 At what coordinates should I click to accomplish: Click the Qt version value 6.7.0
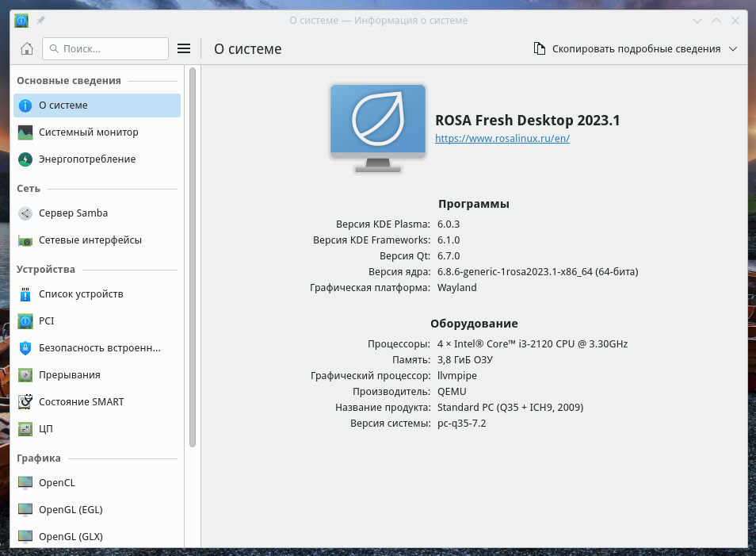point(449,256)
